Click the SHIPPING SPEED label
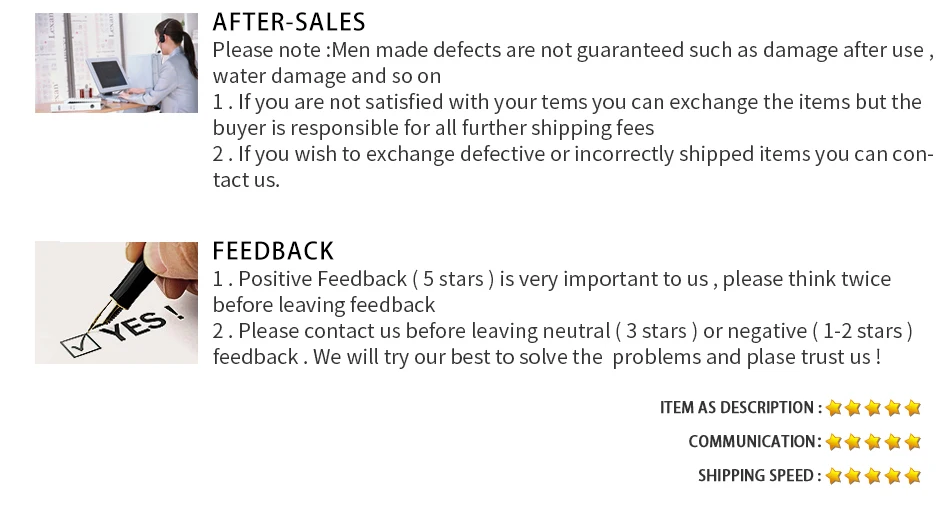 point(760,476)
